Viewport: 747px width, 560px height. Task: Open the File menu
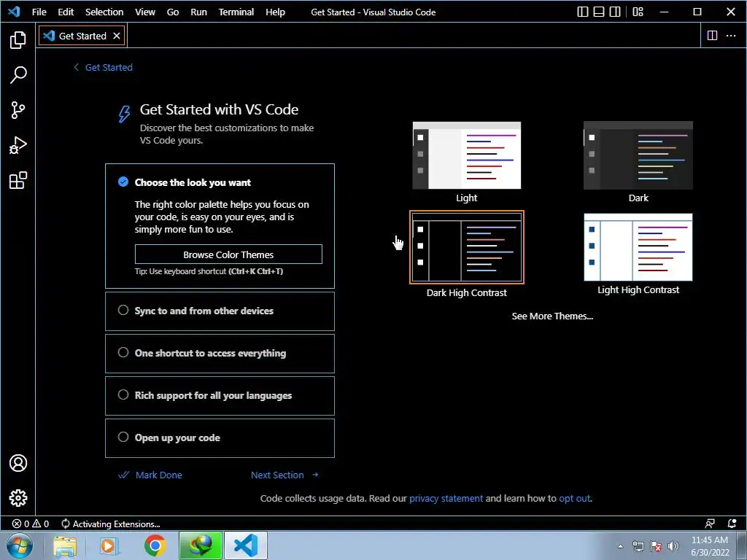(39, 12)
